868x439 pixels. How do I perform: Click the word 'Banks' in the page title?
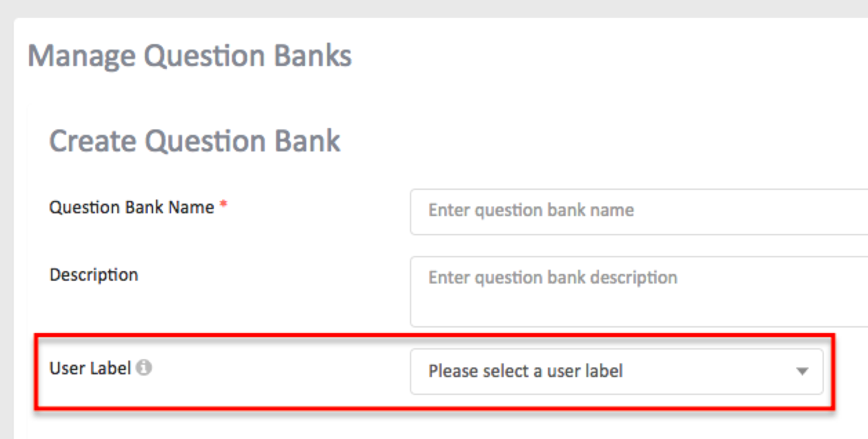312,56
